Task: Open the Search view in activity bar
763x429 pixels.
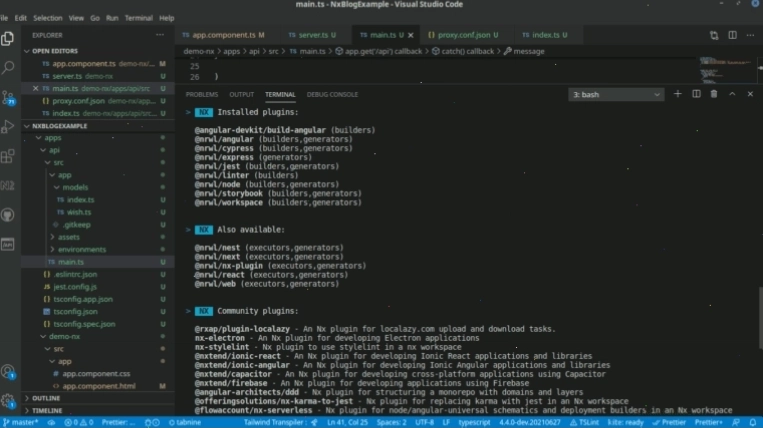Action: point(8,68)
